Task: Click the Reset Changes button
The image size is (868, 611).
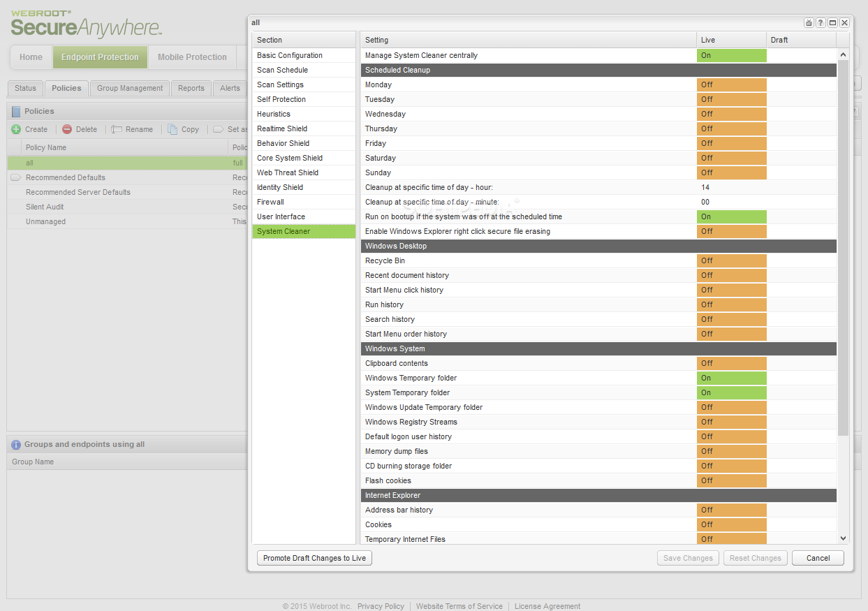Action: pyautogui.click(x=756, y=558)
